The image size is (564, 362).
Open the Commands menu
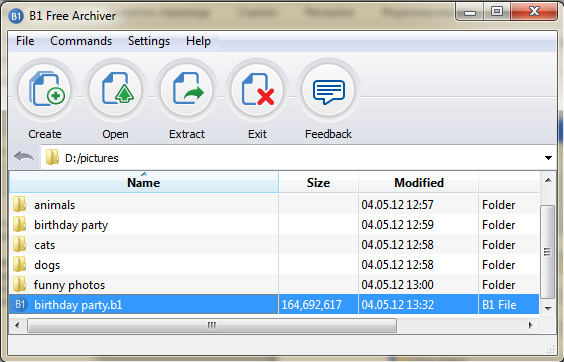81,41
